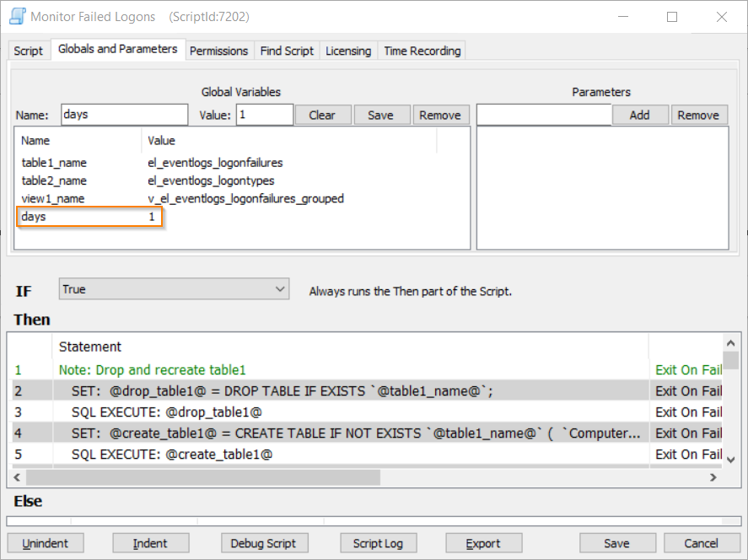Switch to the Script tab
Image resolution: width=748 pixels, height=560 pixels.
click(28, 51)
